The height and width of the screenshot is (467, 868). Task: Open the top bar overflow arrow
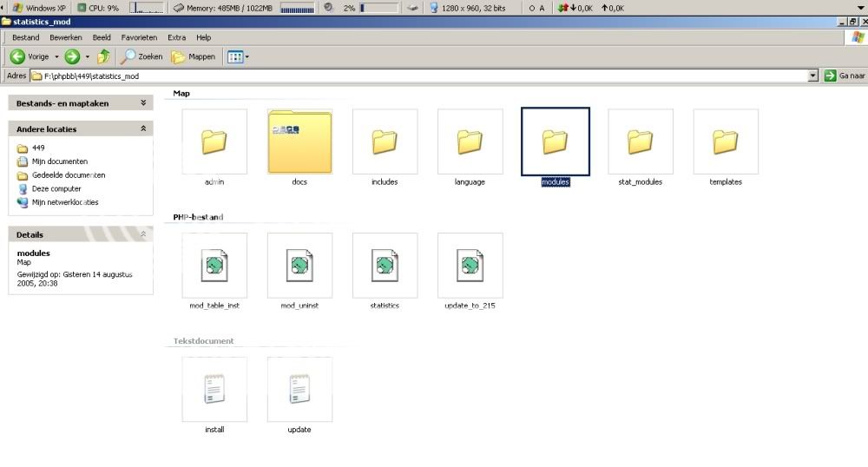860,8
